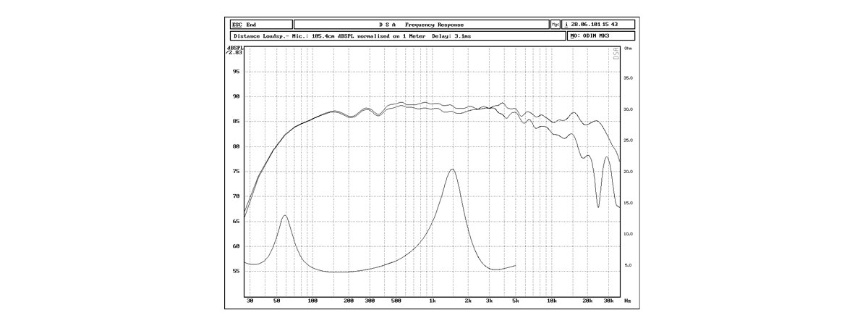868x326 pixels.
Task: Click the small Mic indicator box
Action: point(556,25)
